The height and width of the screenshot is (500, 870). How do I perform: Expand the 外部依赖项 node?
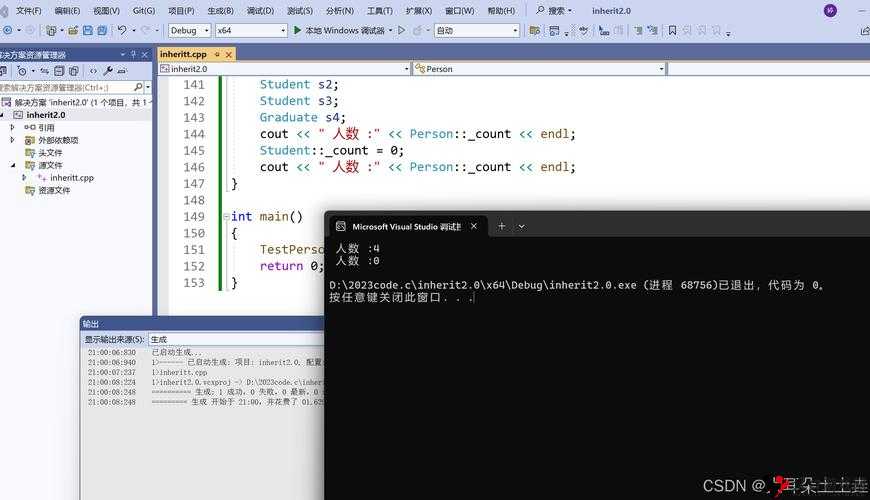[12, 140]
